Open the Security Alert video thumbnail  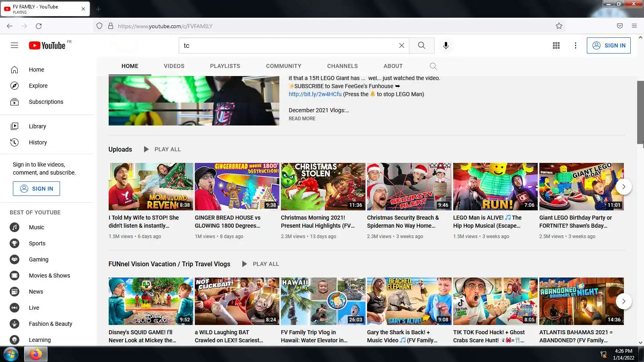(409, 187)
